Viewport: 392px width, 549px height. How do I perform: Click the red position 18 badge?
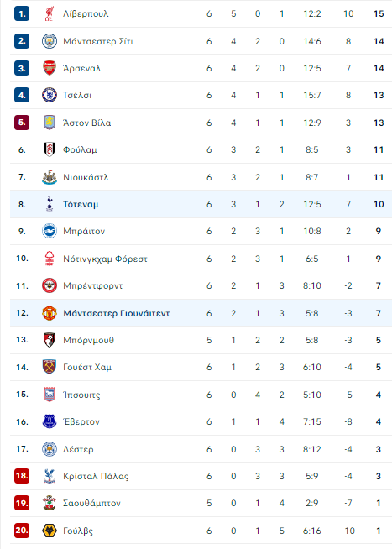(x=22, y=476)
